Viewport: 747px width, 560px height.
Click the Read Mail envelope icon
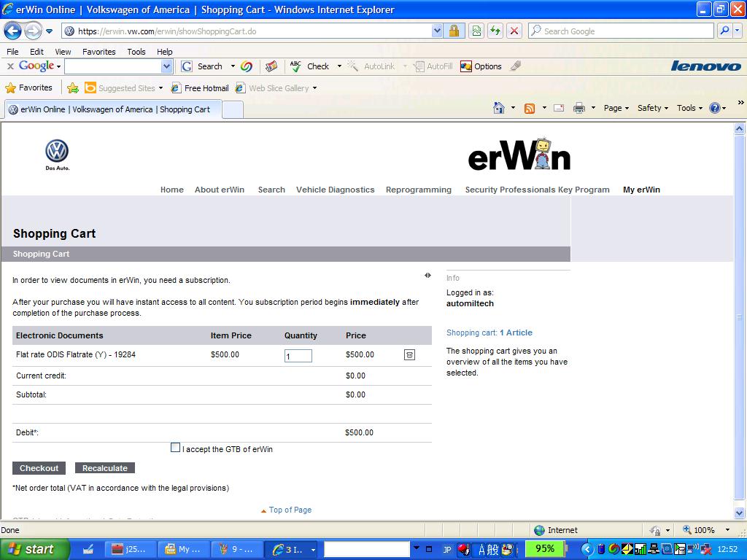[x=559, y=108]
